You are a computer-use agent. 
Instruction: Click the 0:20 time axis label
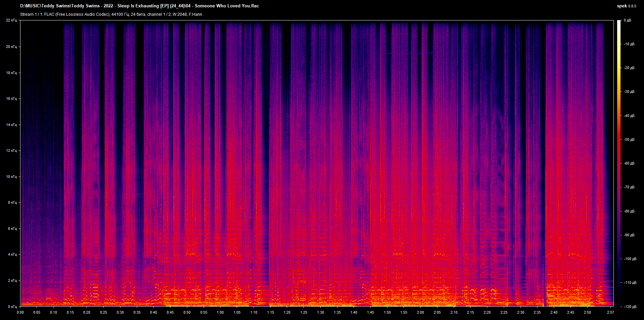(87, 312)
